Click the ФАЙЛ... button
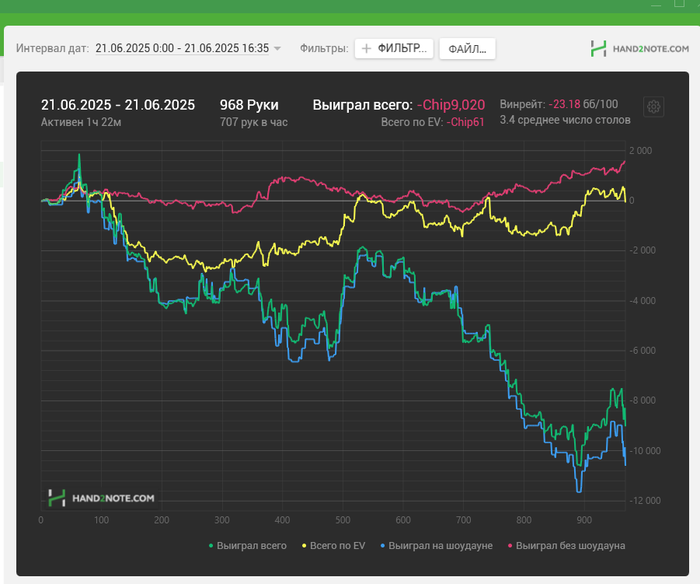700x584 pixels. click(467, 49)
